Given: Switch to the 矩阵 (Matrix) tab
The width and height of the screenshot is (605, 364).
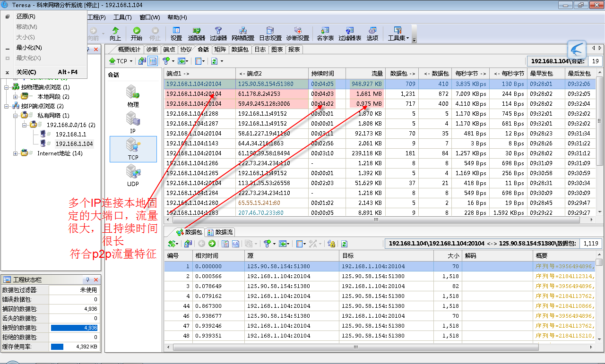Looking at the screenshot, I should tap(220, 49).
